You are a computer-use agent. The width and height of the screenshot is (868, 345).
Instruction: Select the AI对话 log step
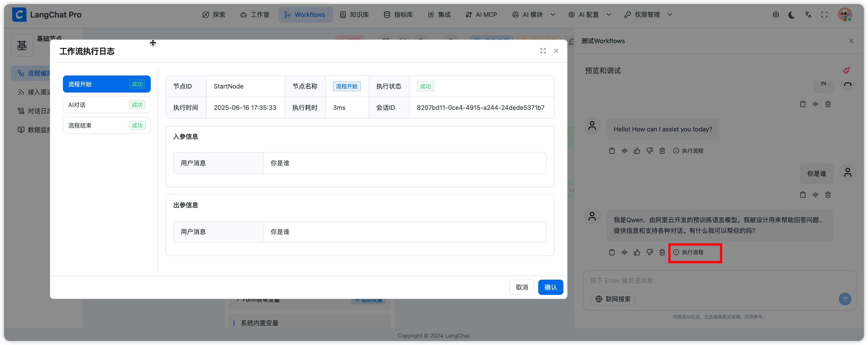click(106, 105)
